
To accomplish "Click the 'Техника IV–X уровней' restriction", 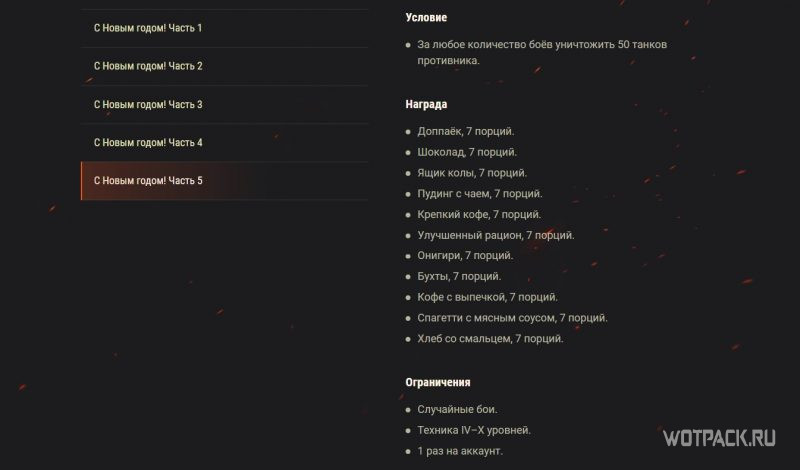I will click(x=474, y=430).
